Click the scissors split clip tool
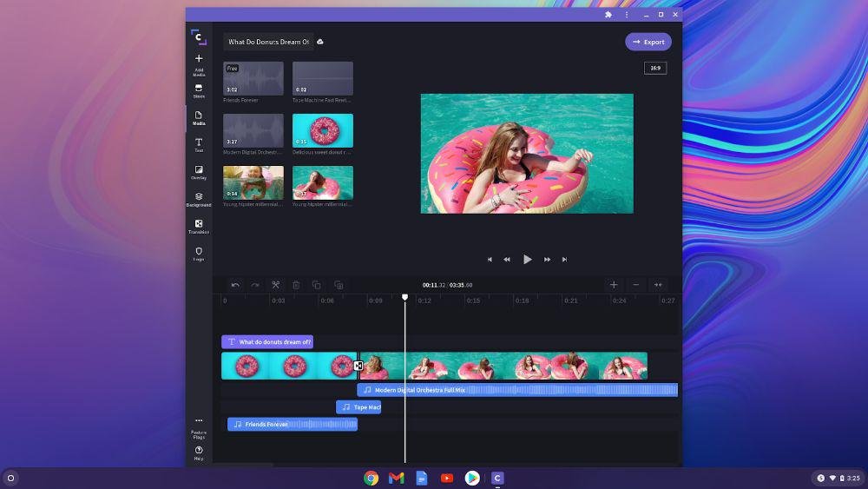The height and width of the screenshot is (489, 868). coord(275,285)
